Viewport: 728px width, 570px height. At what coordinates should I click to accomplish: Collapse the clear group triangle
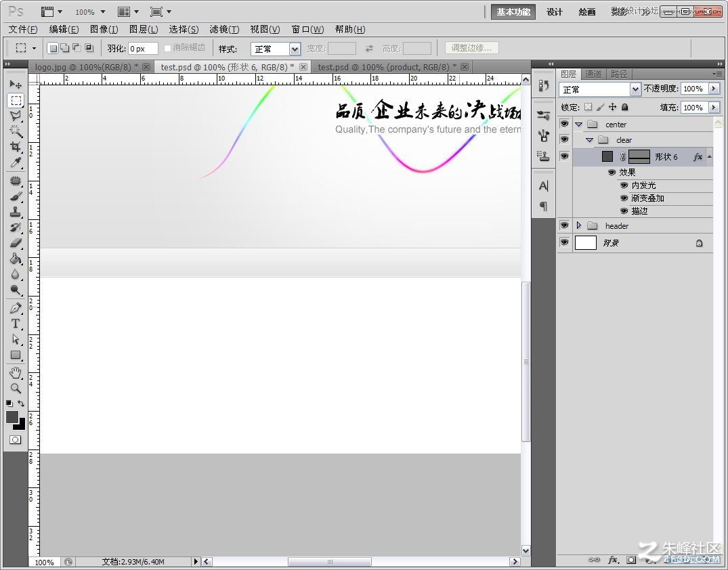[590, 139]
